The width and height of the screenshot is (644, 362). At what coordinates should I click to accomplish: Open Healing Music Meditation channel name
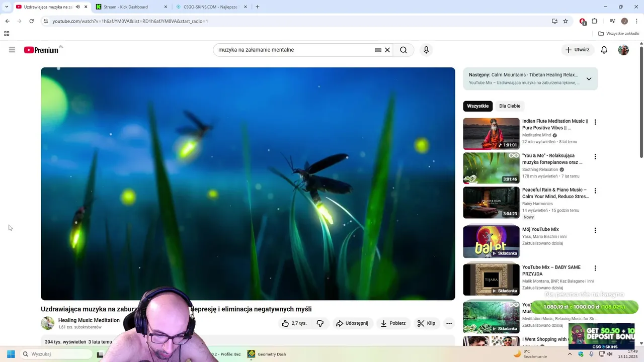tap(89, 320)
